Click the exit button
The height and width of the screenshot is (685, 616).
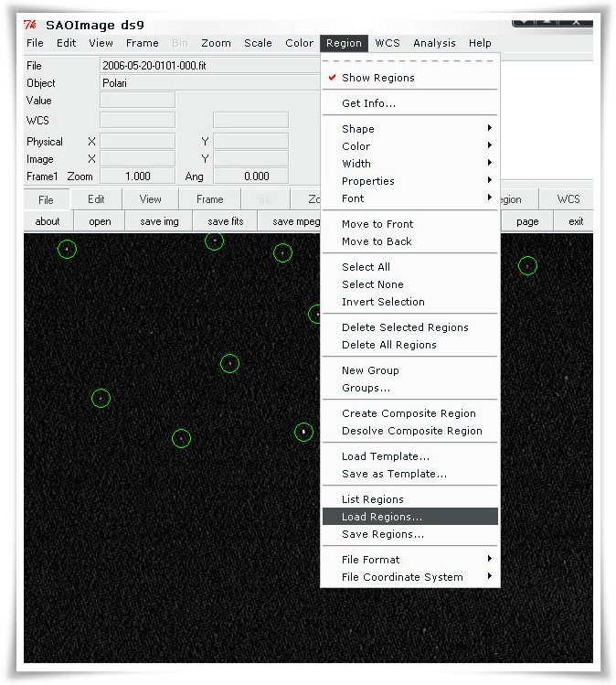pos(576,221)
